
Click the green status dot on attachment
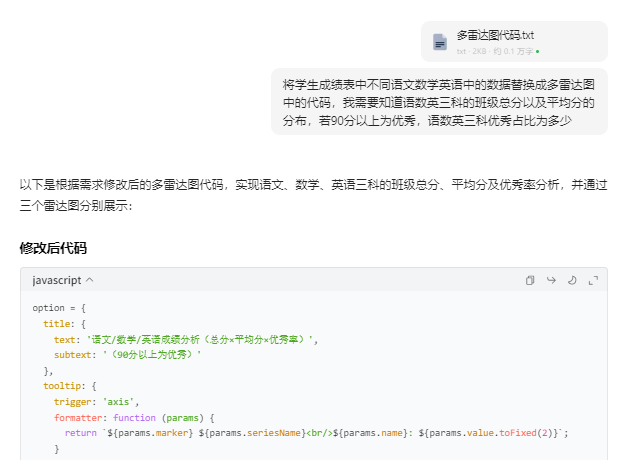coord(537,50)
